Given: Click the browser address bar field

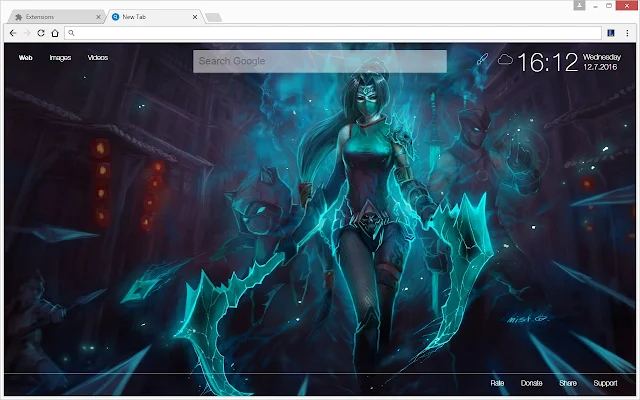Looking at the screenshot, I should tap(333, 33).
